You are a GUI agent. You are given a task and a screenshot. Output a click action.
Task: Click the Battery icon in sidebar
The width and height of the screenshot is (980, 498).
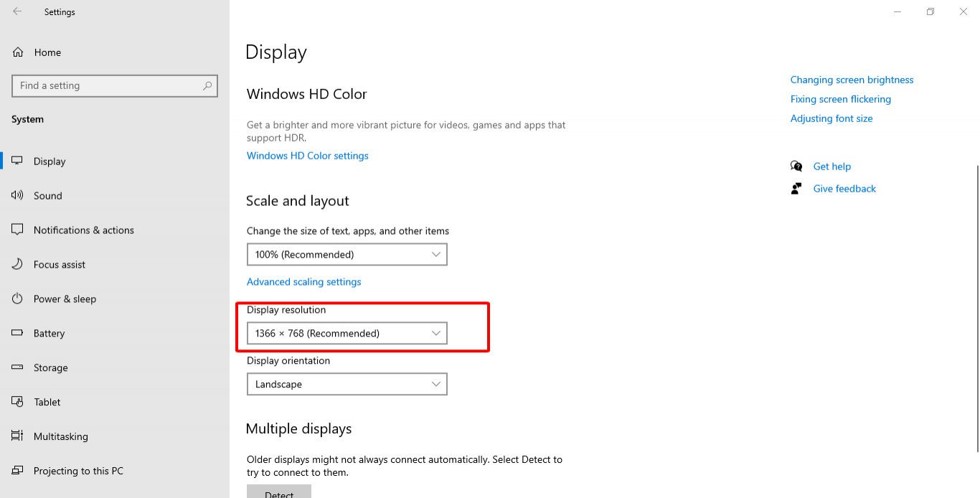coord(18,333)
